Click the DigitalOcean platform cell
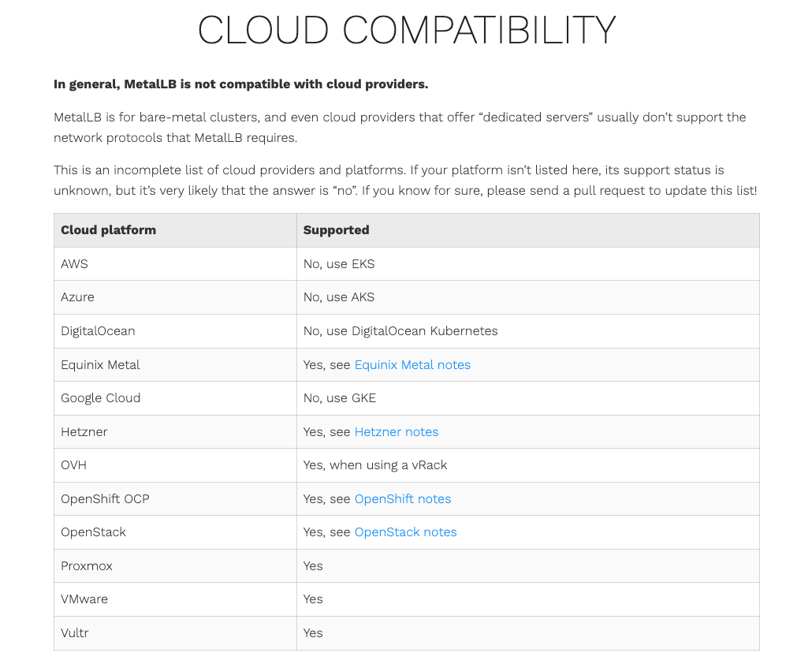The width and height of the screenshot is (812, 664). pyautogui.click(x=175, y=331)
